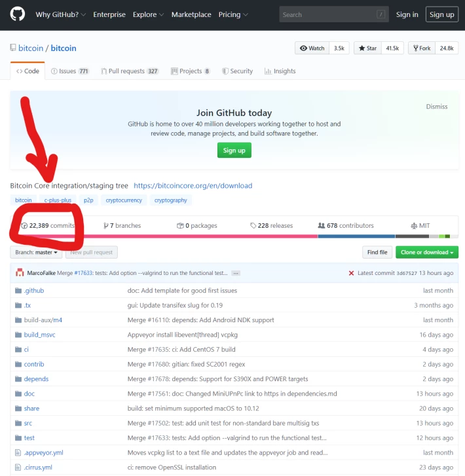Screen dimensions: 465x476
Task: Open the Clone or download dropdown
Action: [x=427, y=252]
